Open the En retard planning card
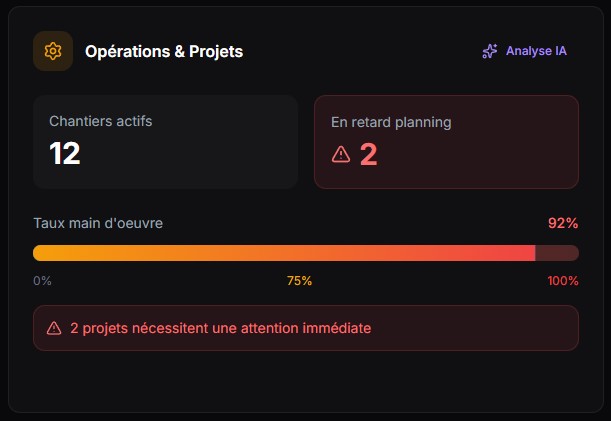The image size is (611, 421). click(446, 141)
